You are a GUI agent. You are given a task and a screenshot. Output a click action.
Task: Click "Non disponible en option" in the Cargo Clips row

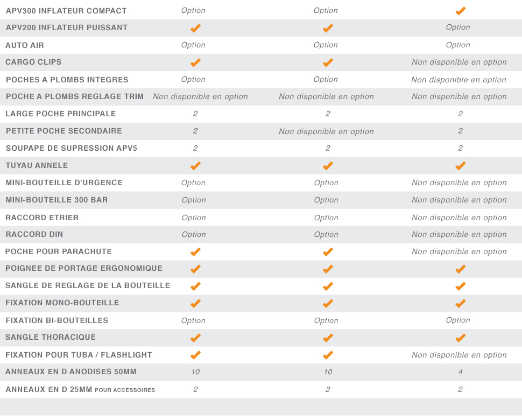point(459,62)
